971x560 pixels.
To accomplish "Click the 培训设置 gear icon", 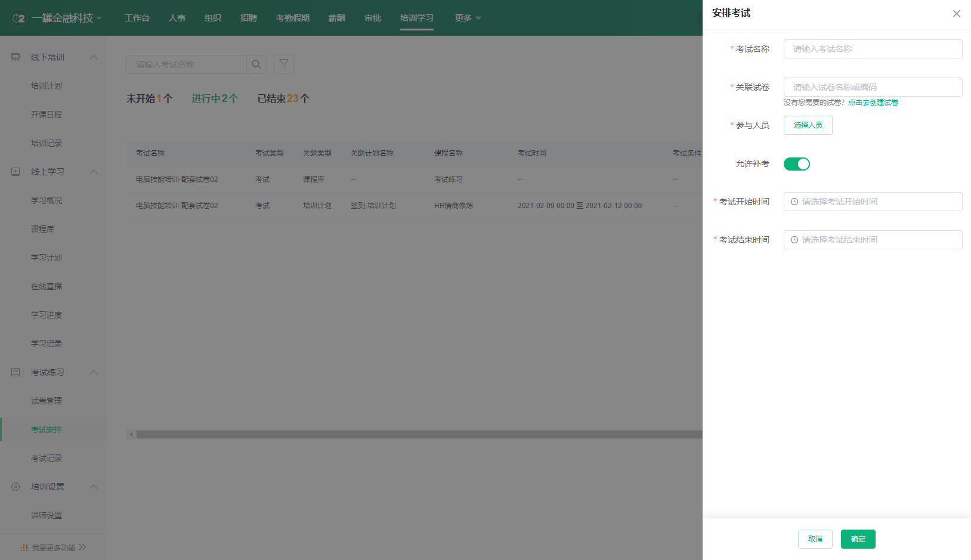I will point(16,487).
